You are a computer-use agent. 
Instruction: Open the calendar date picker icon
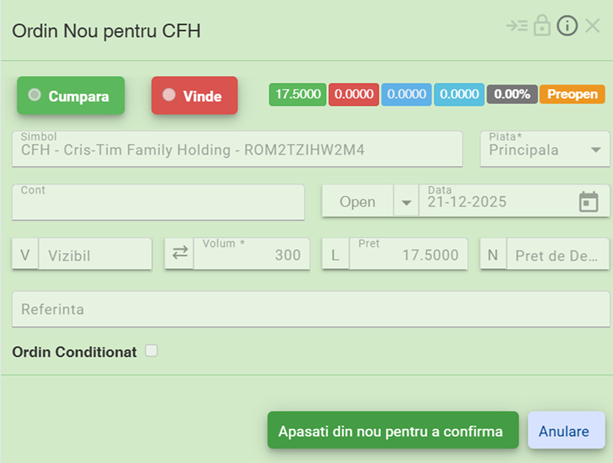tap(589, 202)
